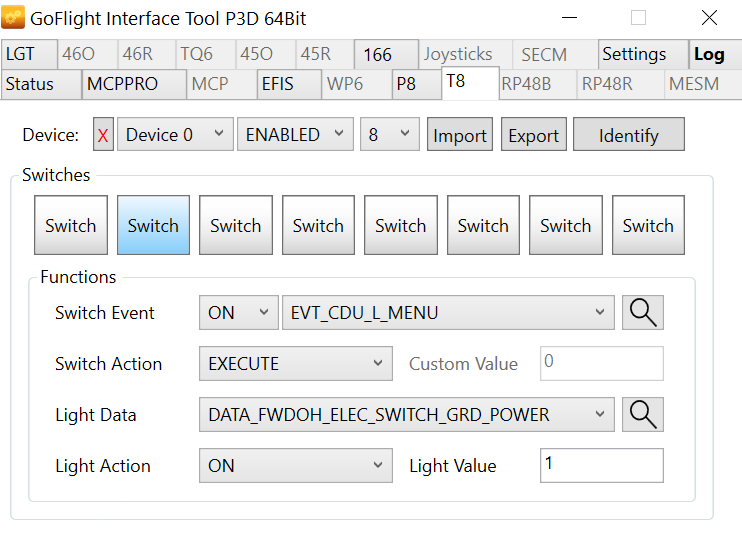The image size is (742, 535).
Task: Select the highlighted second Switch button
Action: tap(153, 226)
